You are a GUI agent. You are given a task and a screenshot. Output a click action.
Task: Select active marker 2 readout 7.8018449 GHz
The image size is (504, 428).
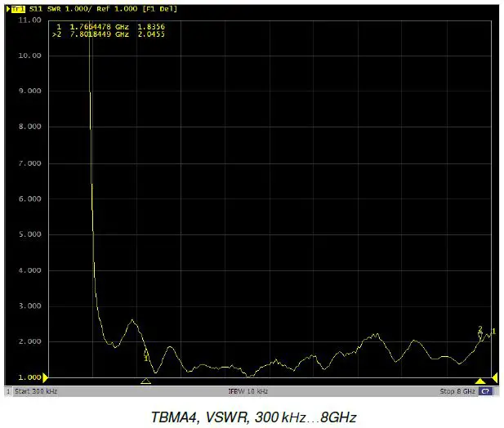[x=100, y=34]
